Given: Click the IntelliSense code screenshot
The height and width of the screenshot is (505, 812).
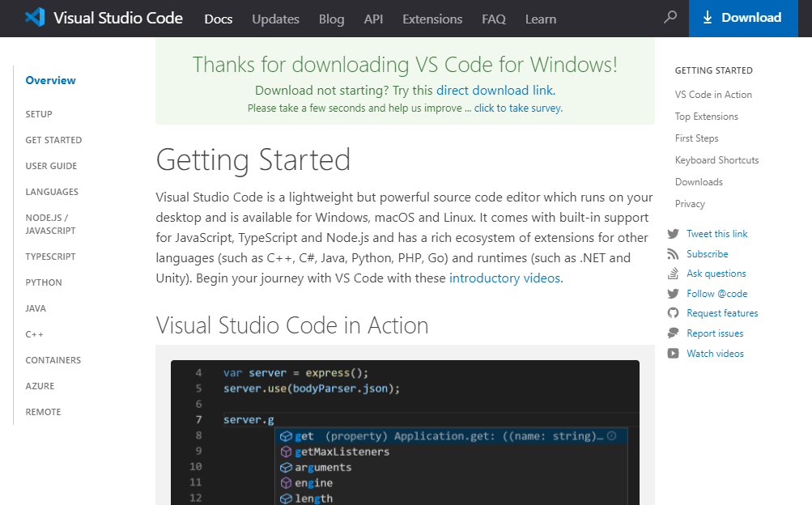Looking at the screenshot, I should [x=404, y=432].
